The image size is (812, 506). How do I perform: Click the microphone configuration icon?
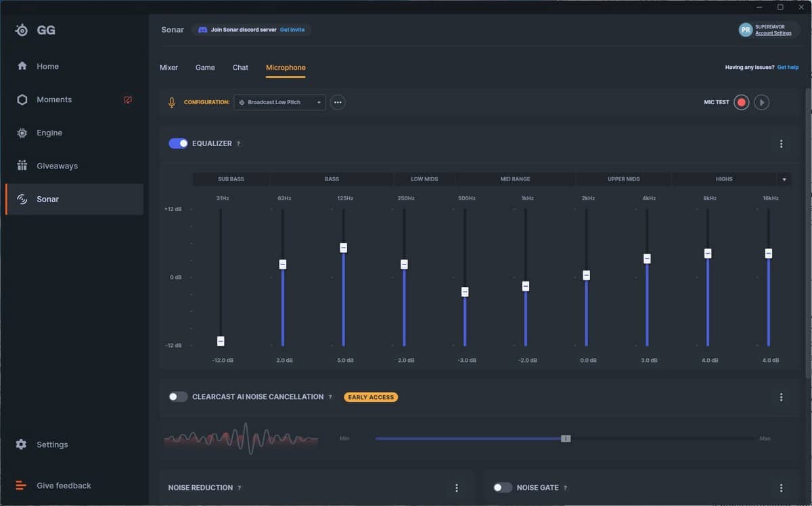[172, 102]
